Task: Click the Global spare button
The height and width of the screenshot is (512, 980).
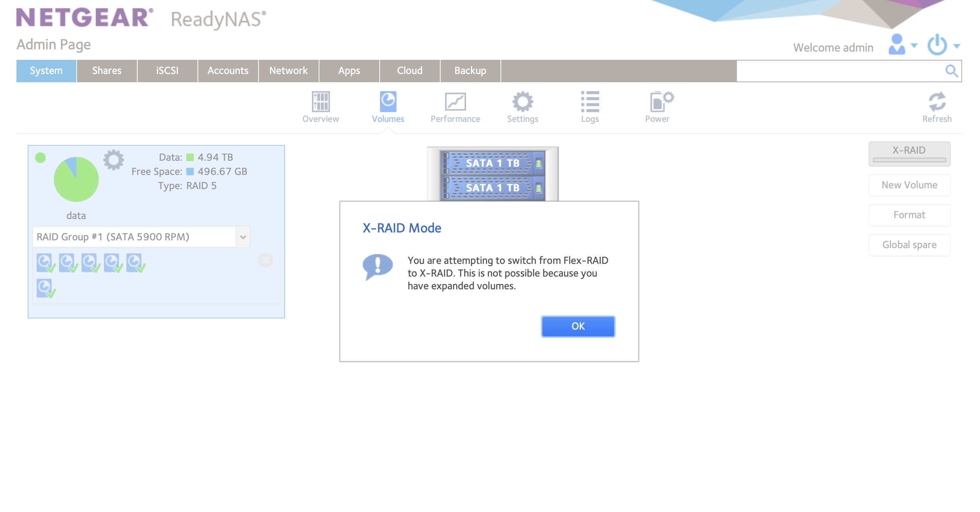Action: pos(909,245)
